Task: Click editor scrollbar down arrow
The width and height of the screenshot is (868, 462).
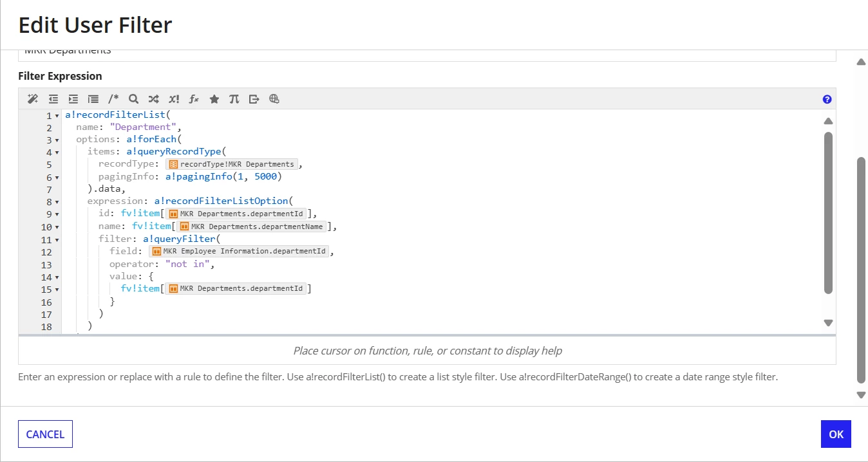Action: coord(828,323)
